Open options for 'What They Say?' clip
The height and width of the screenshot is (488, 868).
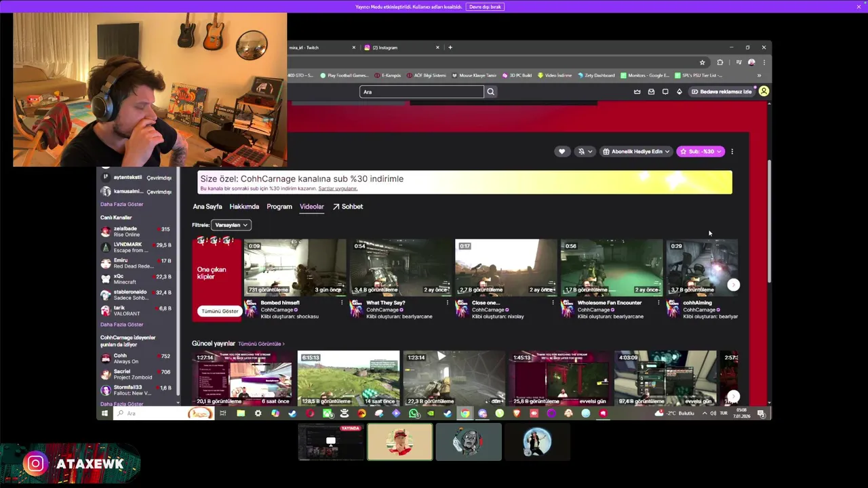(448, 303)
